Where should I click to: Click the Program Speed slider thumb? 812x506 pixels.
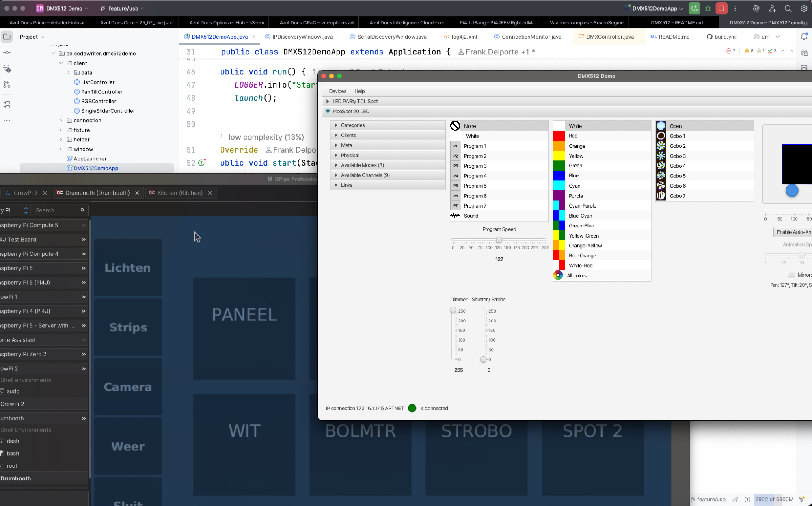(x=499, y=240)
